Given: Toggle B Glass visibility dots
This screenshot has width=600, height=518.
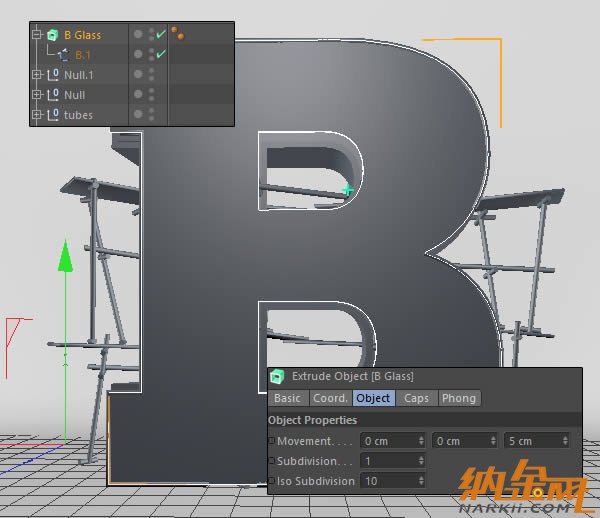Looking at the screenshot, I should 152,34.
